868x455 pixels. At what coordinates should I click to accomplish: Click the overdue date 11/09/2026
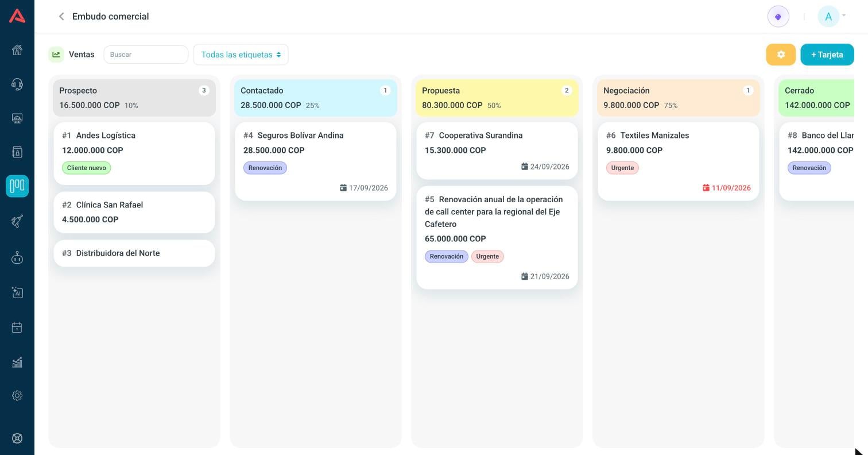point(727,188)
